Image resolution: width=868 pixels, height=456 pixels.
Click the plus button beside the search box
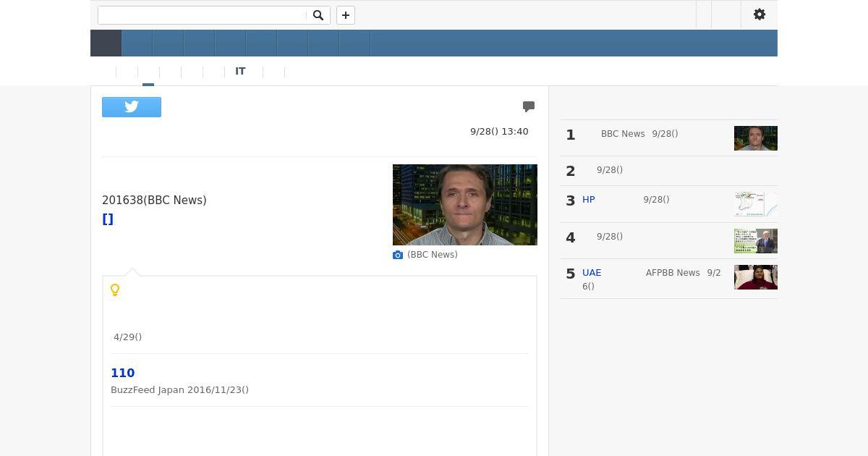346,15
